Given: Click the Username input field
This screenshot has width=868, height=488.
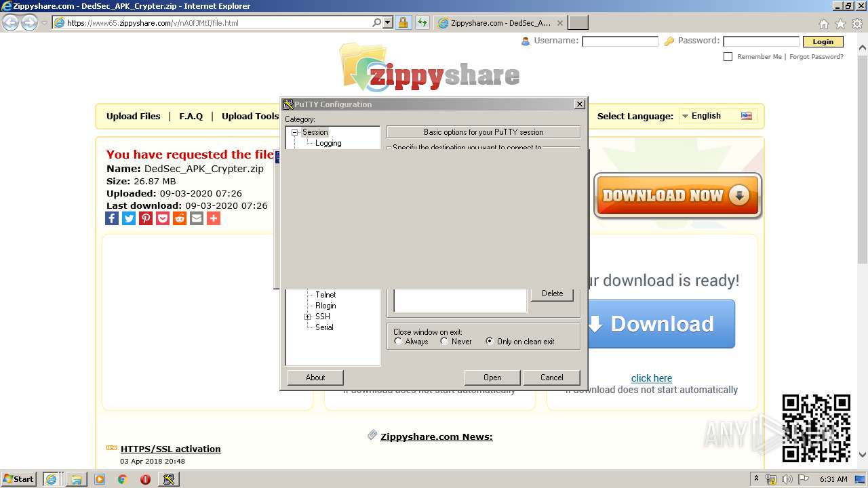Looking at the screenshot, I should click(x=620, y=41).
